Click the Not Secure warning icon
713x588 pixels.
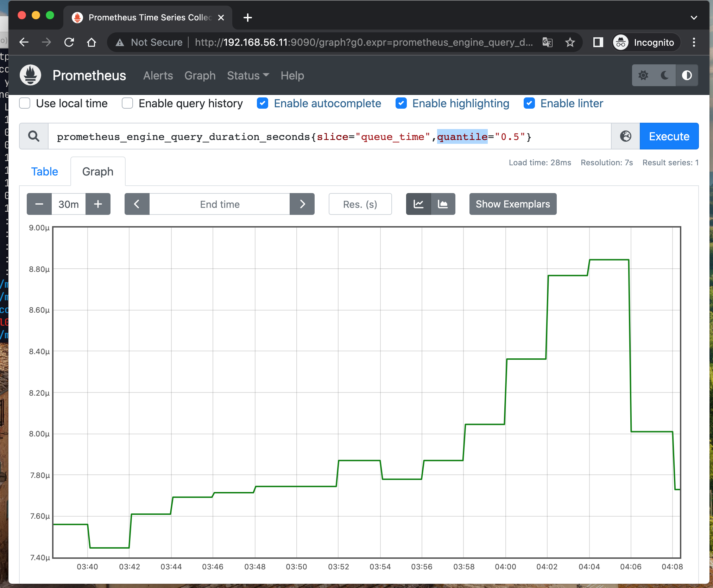pyautogui.click(x=120, y=43)
